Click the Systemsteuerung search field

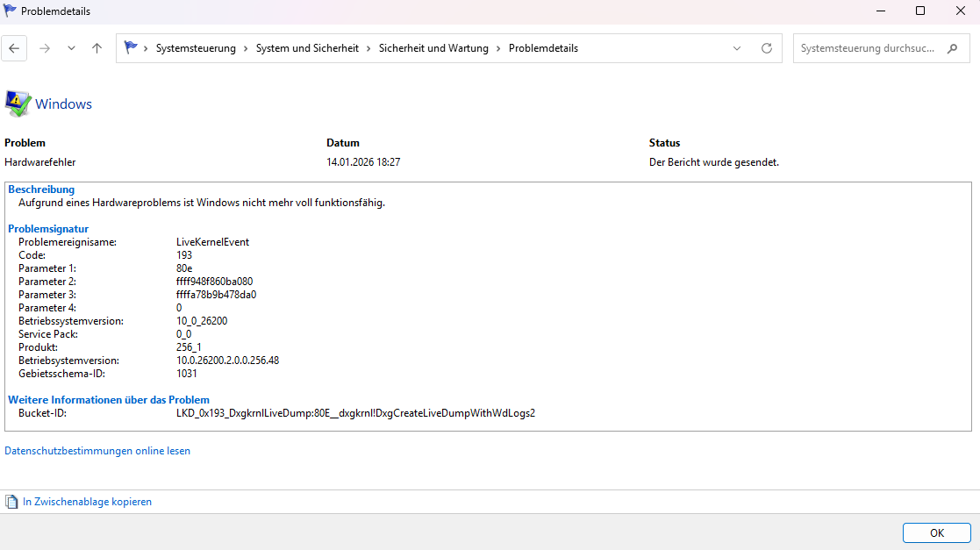(881, 48)
